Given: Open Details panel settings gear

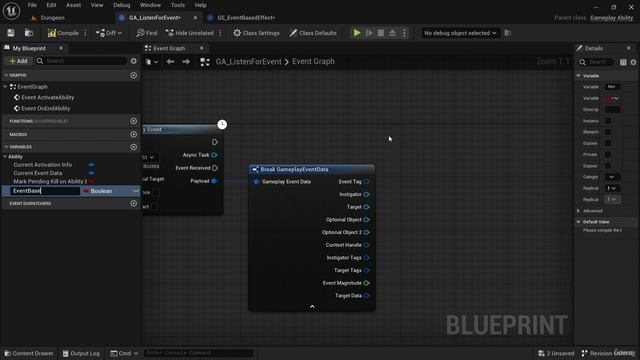Looking at the screenshot, I should [633, 62].
